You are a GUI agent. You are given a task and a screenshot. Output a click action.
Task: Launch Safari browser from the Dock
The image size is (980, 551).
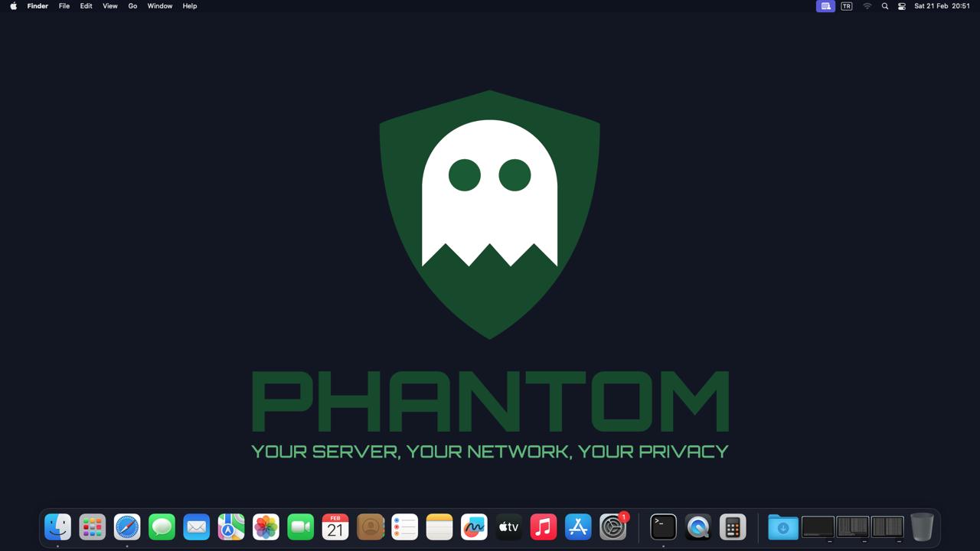click(127, 527)
